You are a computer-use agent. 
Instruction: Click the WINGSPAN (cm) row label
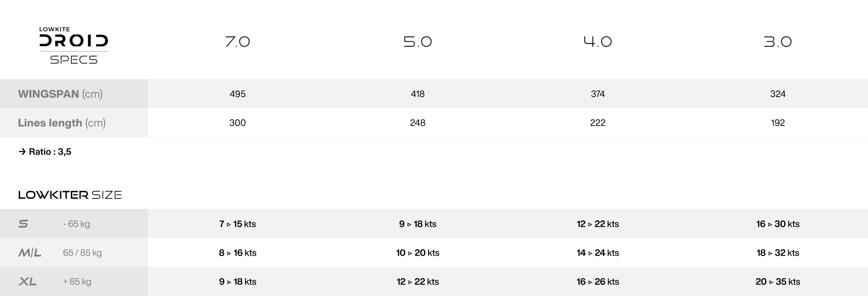(x=60, y=94)
